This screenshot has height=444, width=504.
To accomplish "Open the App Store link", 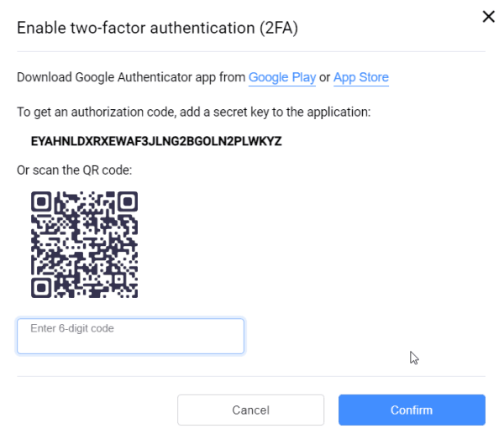I will (x=361, y=78).
